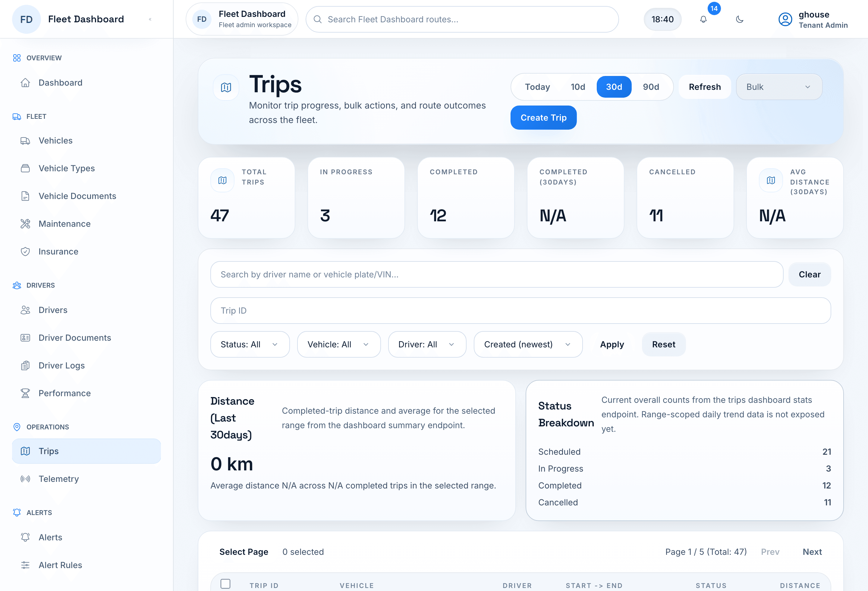The height and width of the screenshot is (591, 868).
Task: Click the Alerts bell icon in sidebar
Action: click(25, 537)
